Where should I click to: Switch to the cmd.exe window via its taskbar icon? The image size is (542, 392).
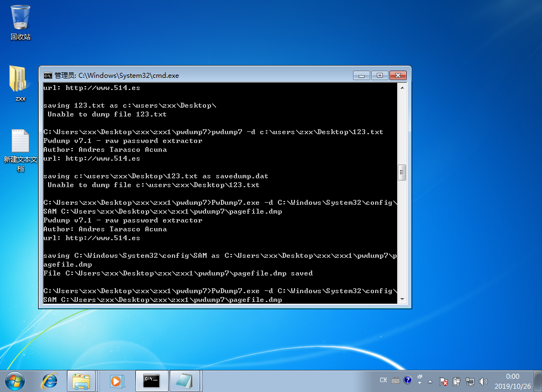pos(151,380)
